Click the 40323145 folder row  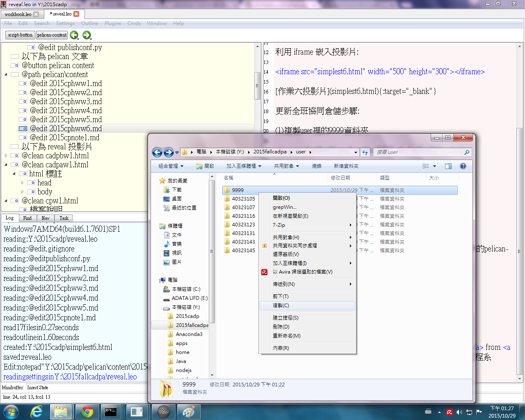tap(340, 250)
